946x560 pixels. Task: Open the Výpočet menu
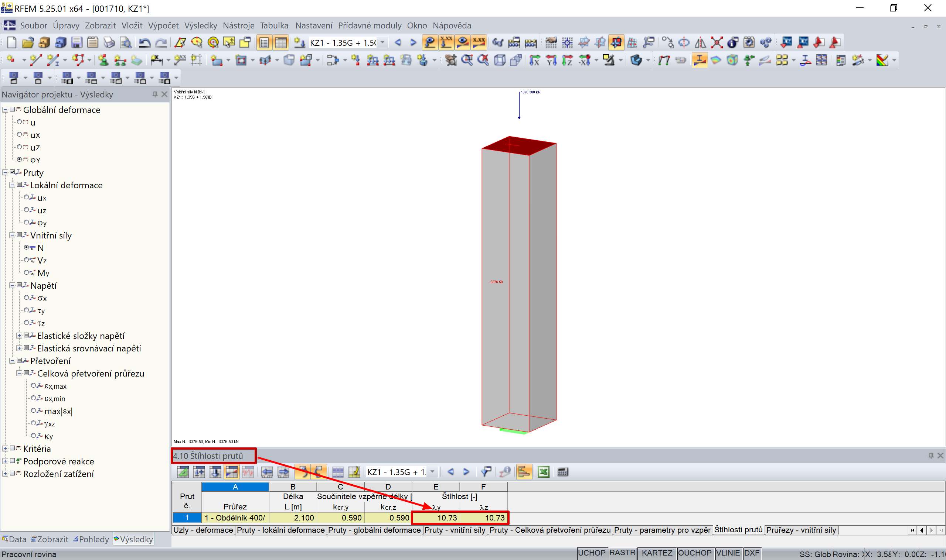click(x=163, y=25)
